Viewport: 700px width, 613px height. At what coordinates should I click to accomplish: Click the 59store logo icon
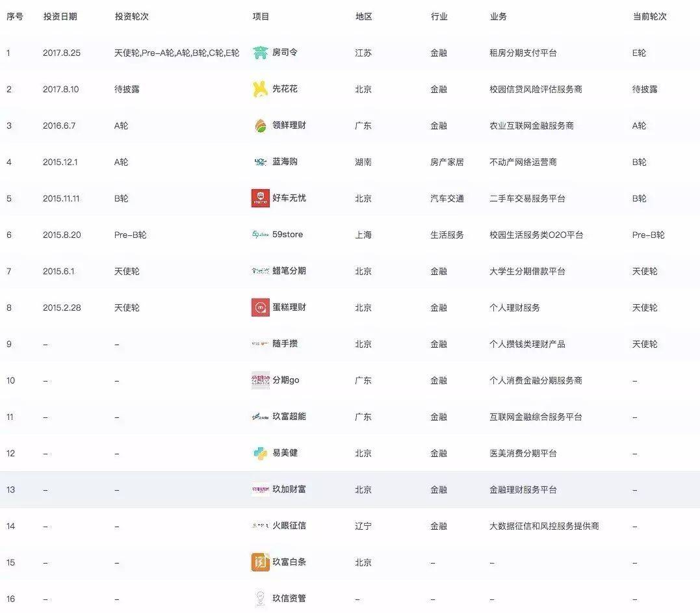260,235
